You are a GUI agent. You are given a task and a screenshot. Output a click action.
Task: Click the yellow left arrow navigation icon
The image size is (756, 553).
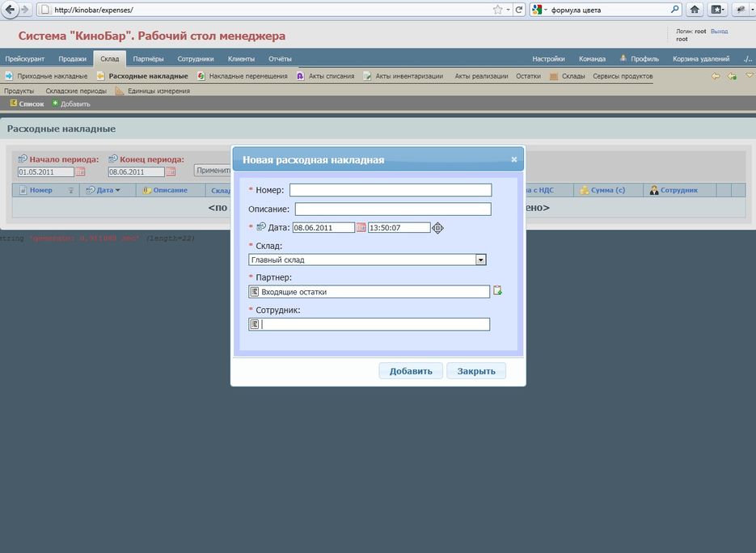tap(716, 76)
